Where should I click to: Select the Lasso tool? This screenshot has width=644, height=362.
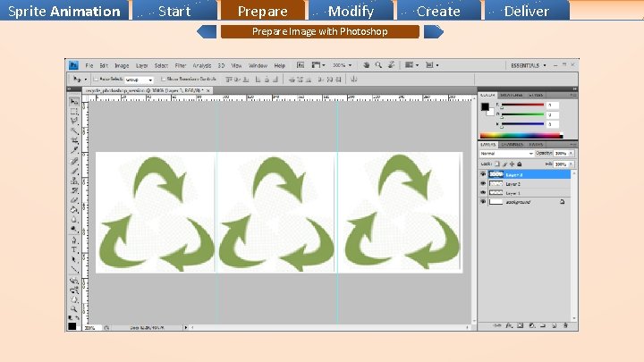pyautogui.click(x=74, y=121)
